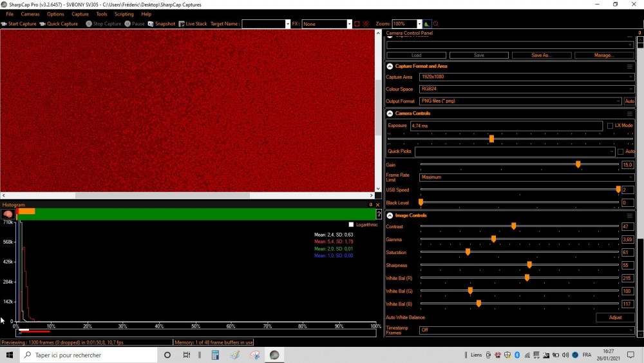
Task: Open the File menu
Action: coord(10,14)
